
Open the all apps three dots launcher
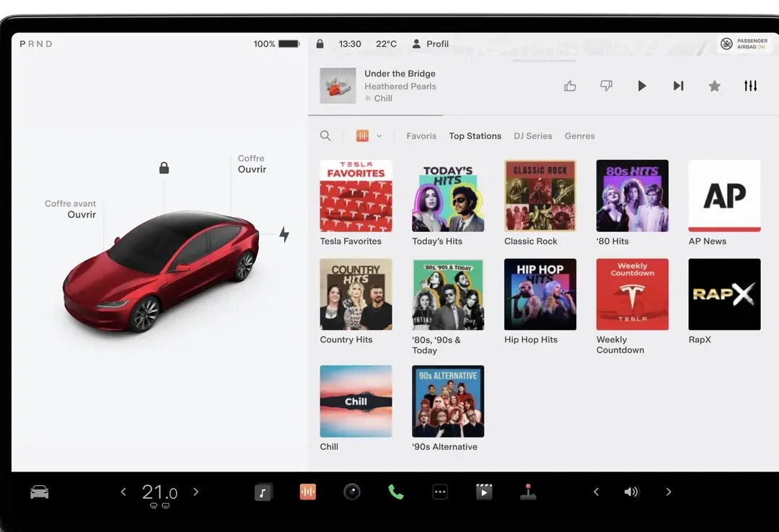coord(440,492)
